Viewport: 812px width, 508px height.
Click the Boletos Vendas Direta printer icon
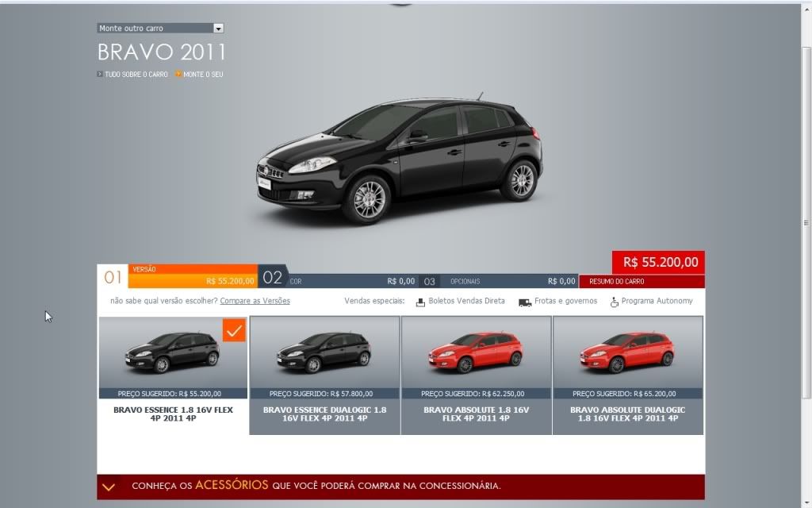click(420, 302)
